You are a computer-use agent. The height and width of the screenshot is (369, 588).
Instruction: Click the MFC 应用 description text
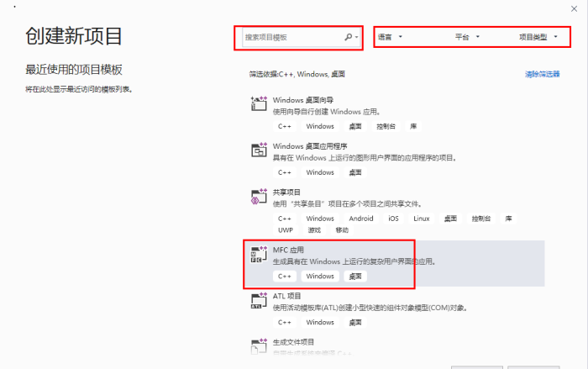pos(354,261)
